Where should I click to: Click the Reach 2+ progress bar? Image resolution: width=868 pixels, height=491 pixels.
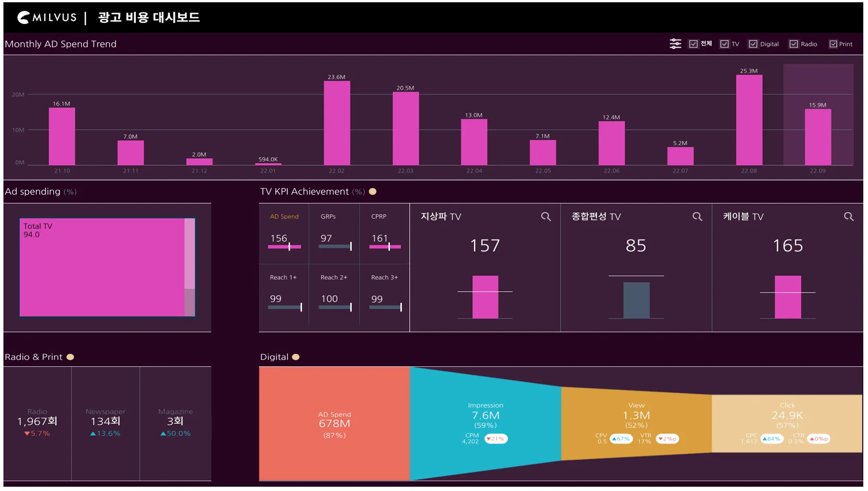point(335,307)
